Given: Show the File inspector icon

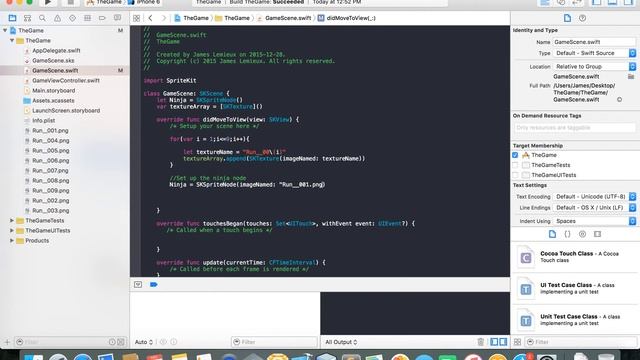Looking at the screenshot, I should coord(567,18).
